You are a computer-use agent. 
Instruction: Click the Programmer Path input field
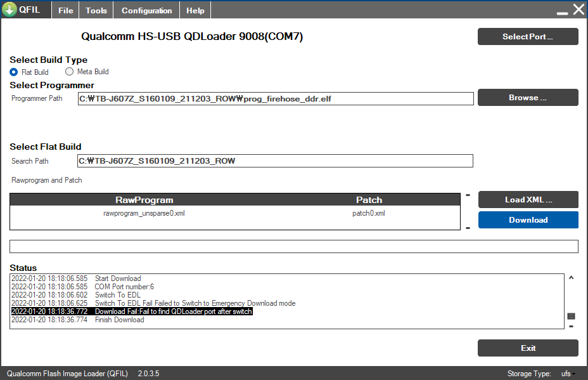coord(276,99)
